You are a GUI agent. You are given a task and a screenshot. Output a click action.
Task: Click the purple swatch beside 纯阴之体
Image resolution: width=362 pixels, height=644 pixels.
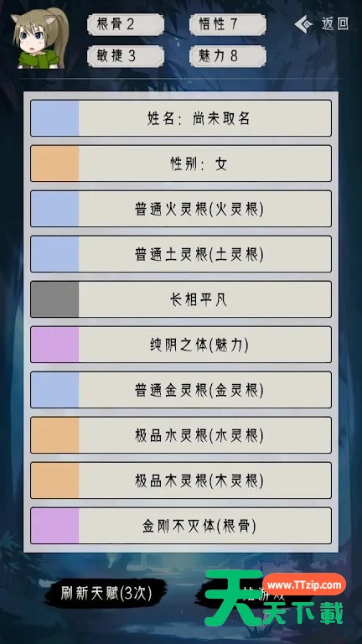click(54, 345)
